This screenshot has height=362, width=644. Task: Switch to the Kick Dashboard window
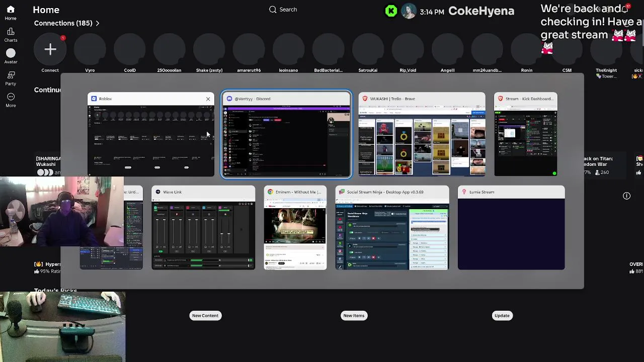(526, 134)
